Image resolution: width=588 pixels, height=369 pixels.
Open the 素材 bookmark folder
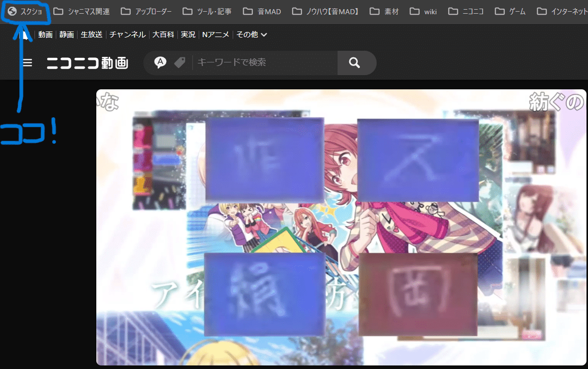(x=384, y=12)
